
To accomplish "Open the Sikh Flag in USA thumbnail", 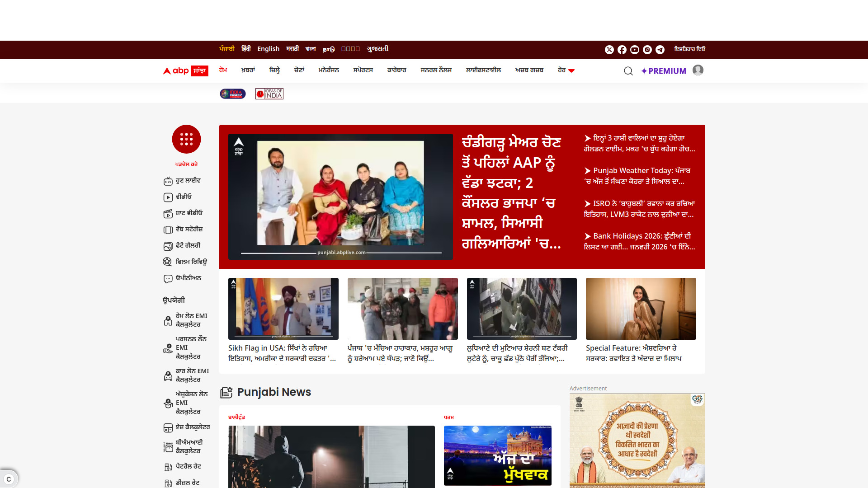I will 283,309.
